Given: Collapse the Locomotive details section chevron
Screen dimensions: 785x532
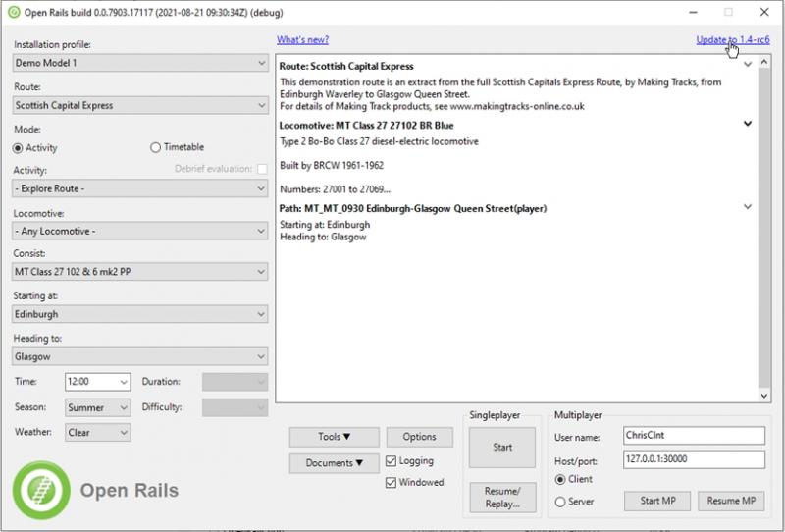Looking at the screenshot, I should click(x=748, y=124).
